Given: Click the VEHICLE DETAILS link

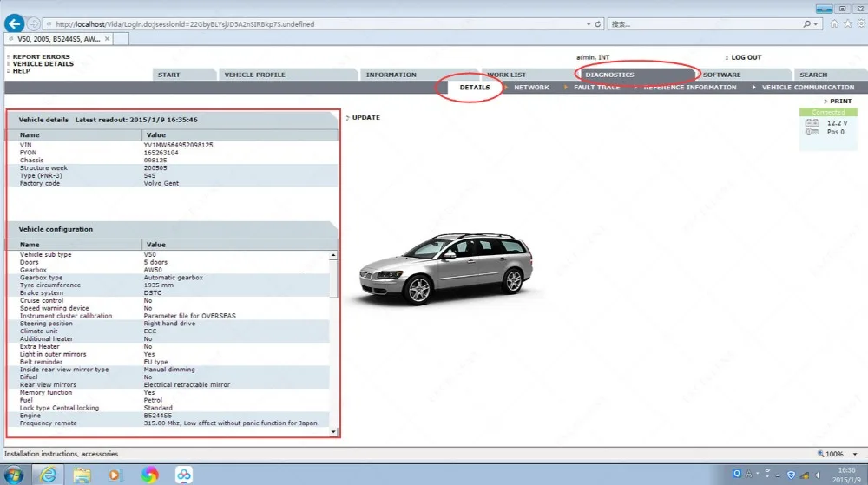Looking at the screenshot, I should pyautogui.click(x=43, y=63).
